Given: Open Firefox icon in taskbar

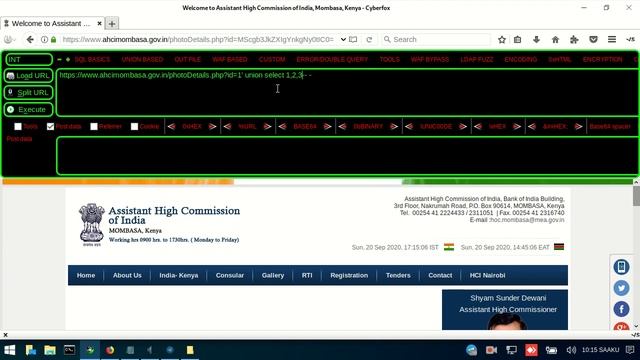Looking at the screenshot, I should 110,350.
